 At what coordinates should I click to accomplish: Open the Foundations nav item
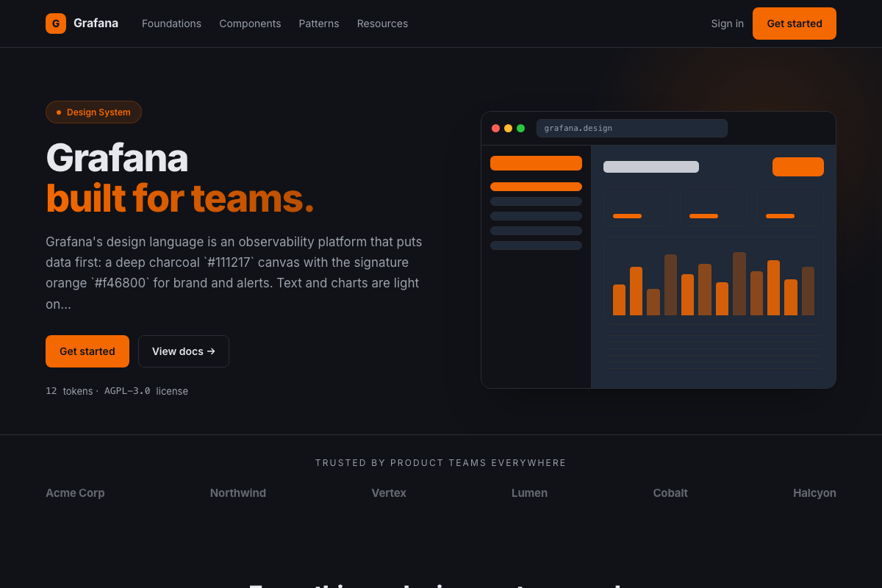click(x=171, y=24)
